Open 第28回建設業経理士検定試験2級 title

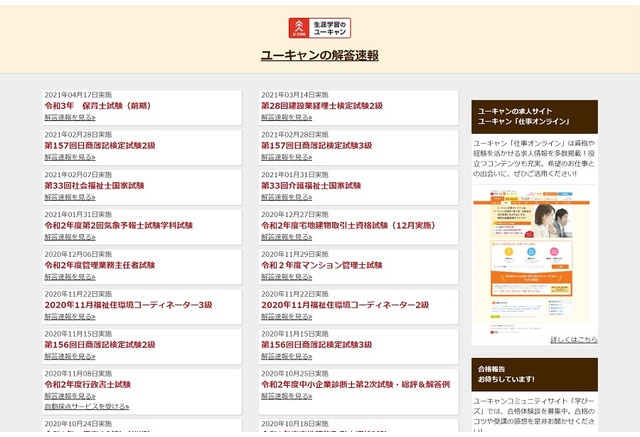pos(322,106)
